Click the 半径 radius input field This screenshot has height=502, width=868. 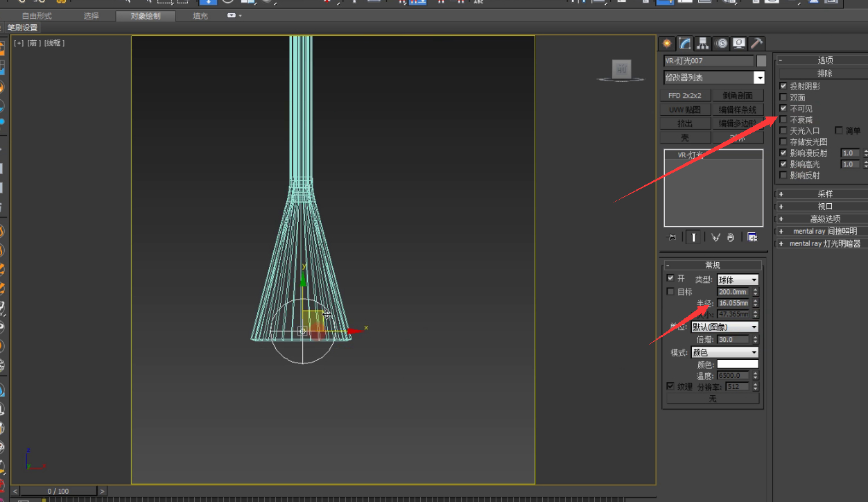[x=734, y=303]
